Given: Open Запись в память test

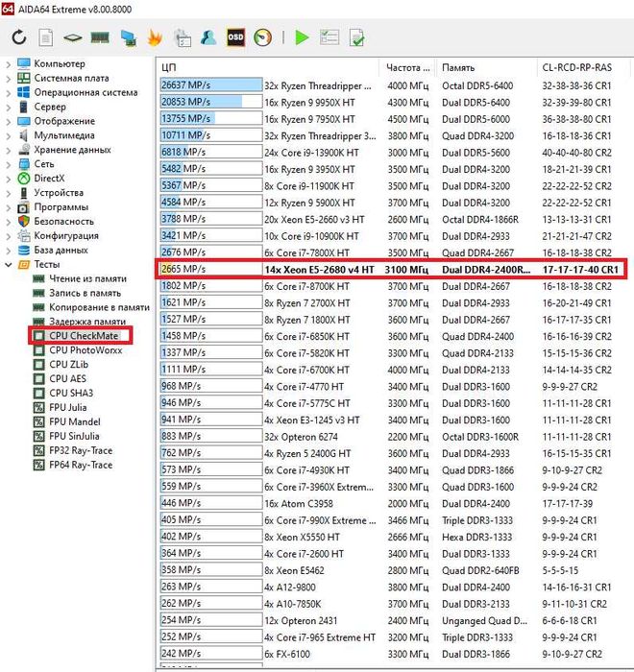Looking at the screenshot, I should click(85, 293).
